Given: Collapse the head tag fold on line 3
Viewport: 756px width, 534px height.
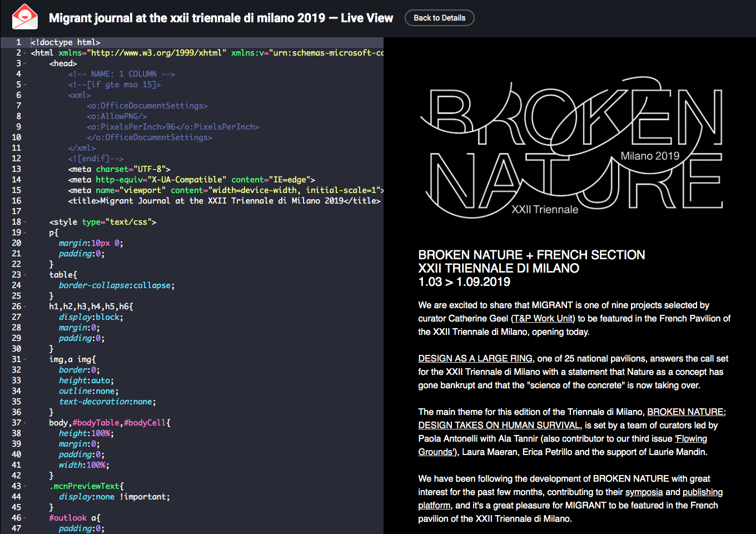Looking at the screenshot, I should (x=25, y=63).
